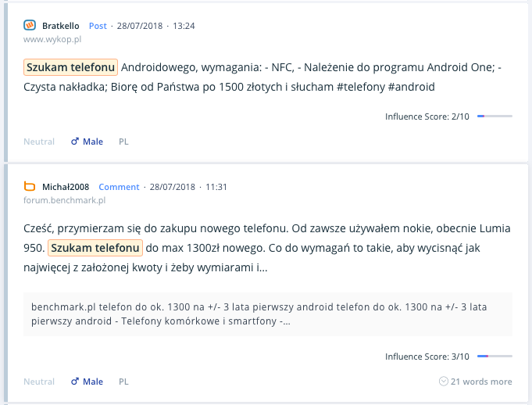Click the male gender icon in Michał2008's comment
This screenshot has width=532, height=405.
[75, 382]
